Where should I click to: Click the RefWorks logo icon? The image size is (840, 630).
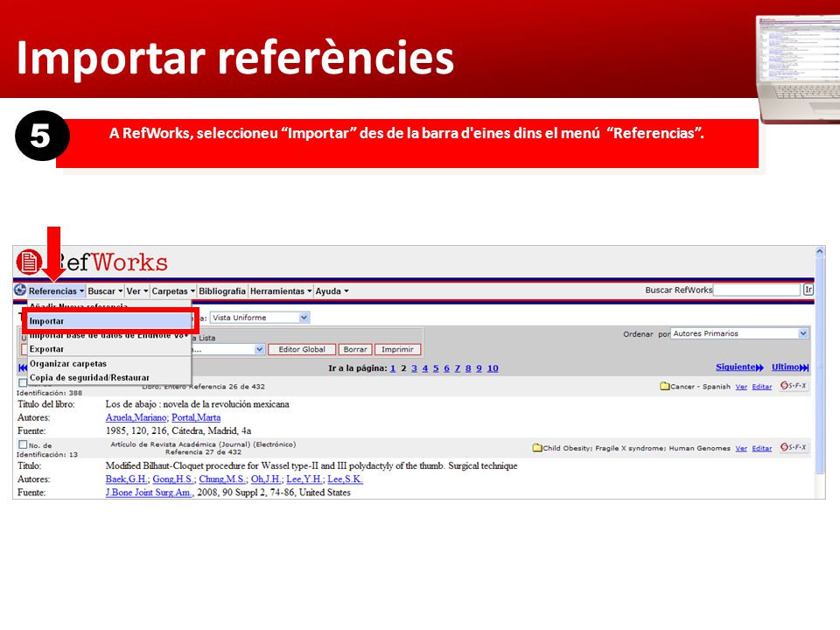tap(29, 262)
